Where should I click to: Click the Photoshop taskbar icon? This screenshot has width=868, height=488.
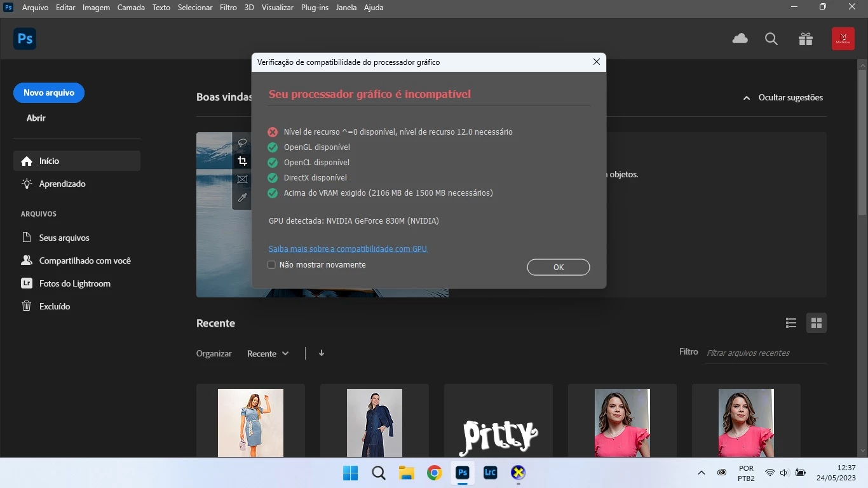pyautogui.click(x=463, y=473)
